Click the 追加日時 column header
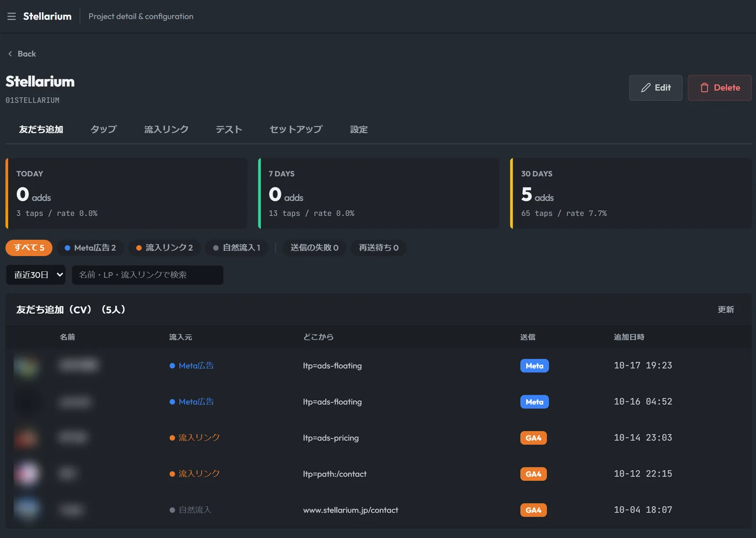Viewport: 756px width, 538px height. (629, 337)
